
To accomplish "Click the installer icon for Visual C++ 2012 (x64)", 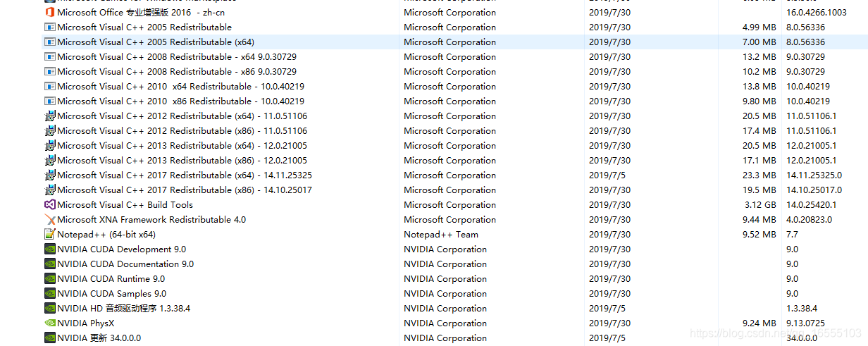I will tap(50, 116).
